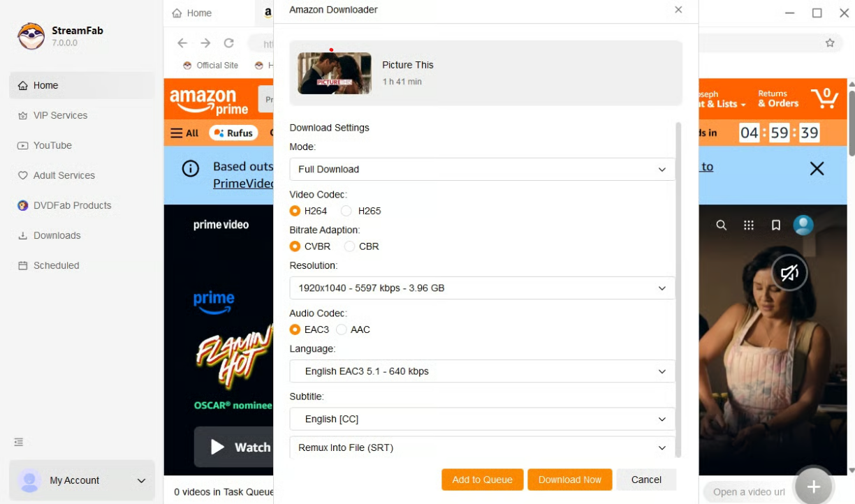The image size is (855, 504).
Task: Click the prime badge above Flamin' Hot
Action: [214, 302]
